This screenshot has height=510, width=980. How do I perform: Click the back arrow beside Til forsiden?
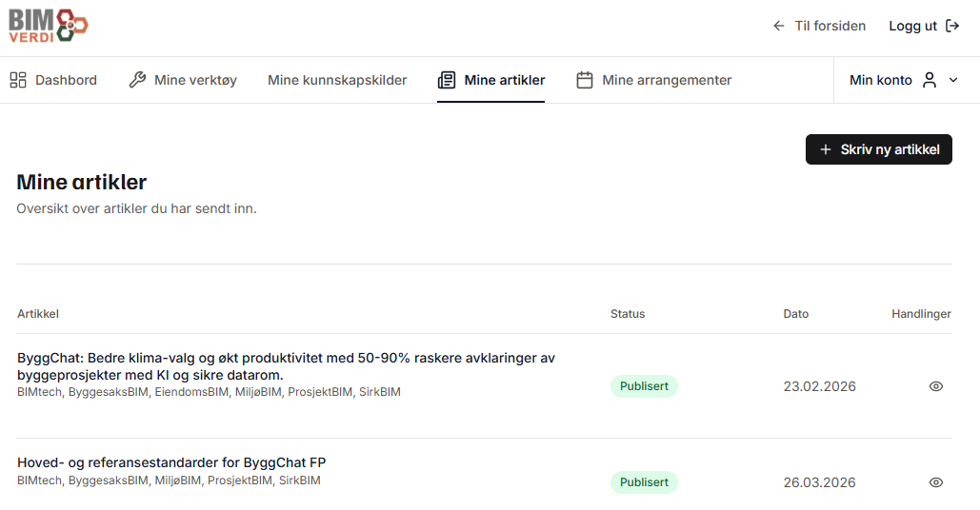pos(778,26)
